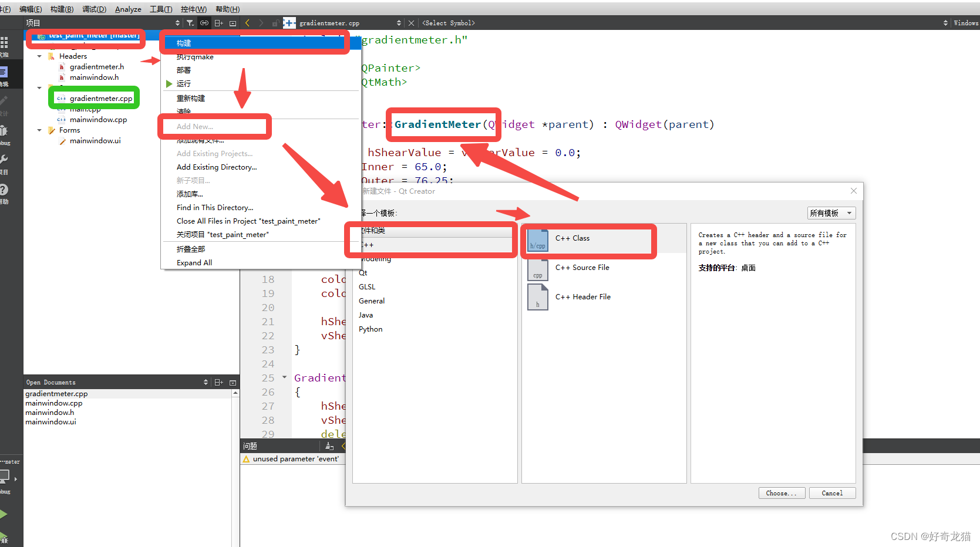Close the gradientmeter.cpp document

pos(411,23)
